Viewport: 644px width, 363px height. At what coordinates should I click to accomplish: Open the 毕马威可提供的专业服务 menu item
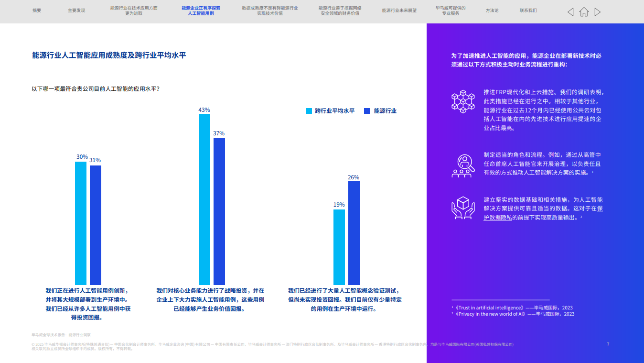point(450,11)
